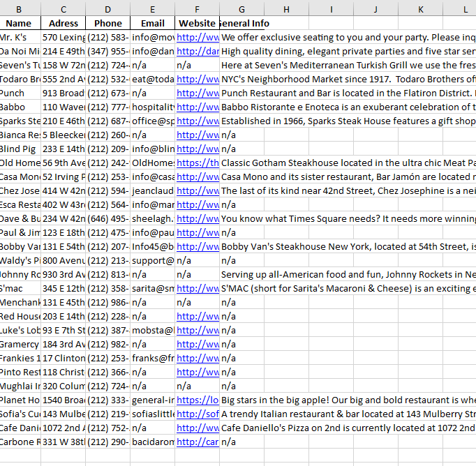
Task: Open website link in Casa Mono row
Action: (198, 177)
